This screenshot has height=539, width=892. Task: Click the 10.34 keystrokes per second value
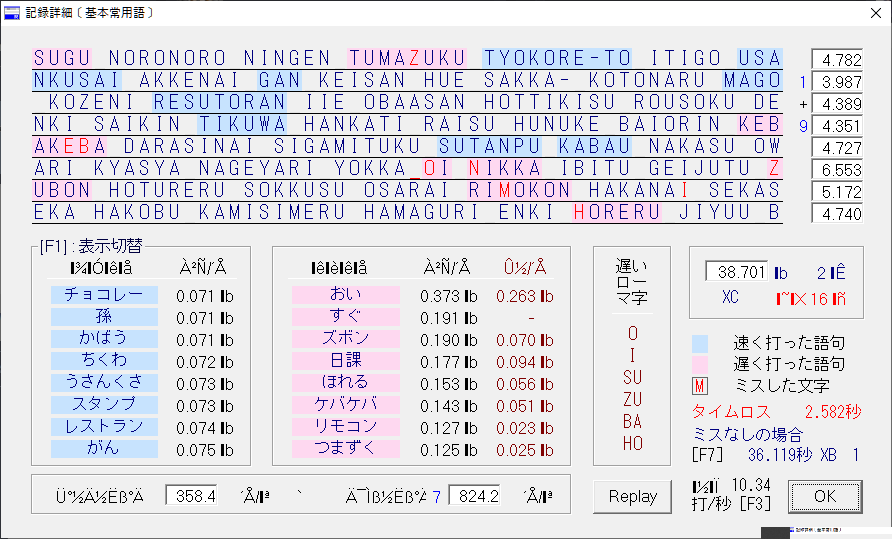(x=751, y=485)
